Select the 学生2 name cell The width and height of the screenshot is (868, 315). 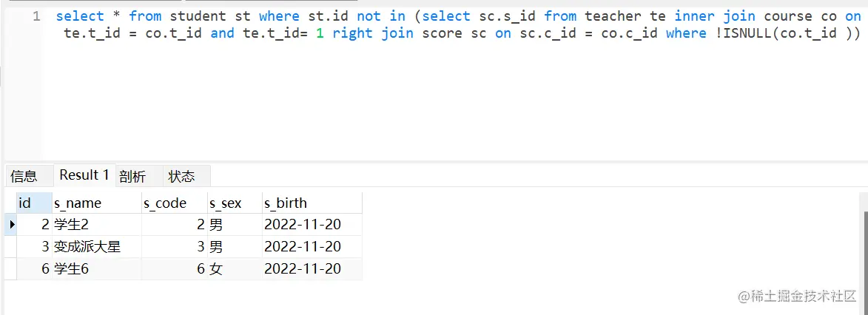[x=97, y=225]
